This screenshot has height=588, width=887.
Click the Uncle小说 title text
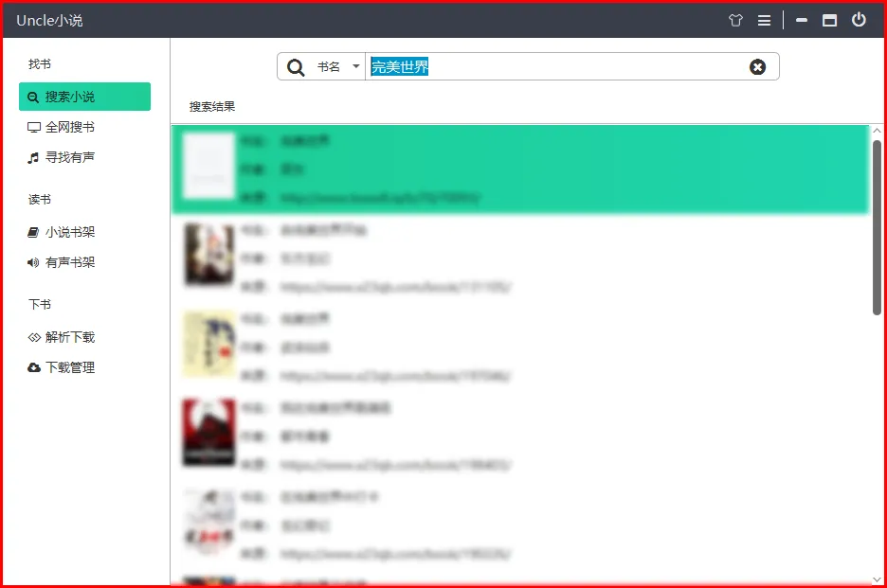(x=50, y=20)
